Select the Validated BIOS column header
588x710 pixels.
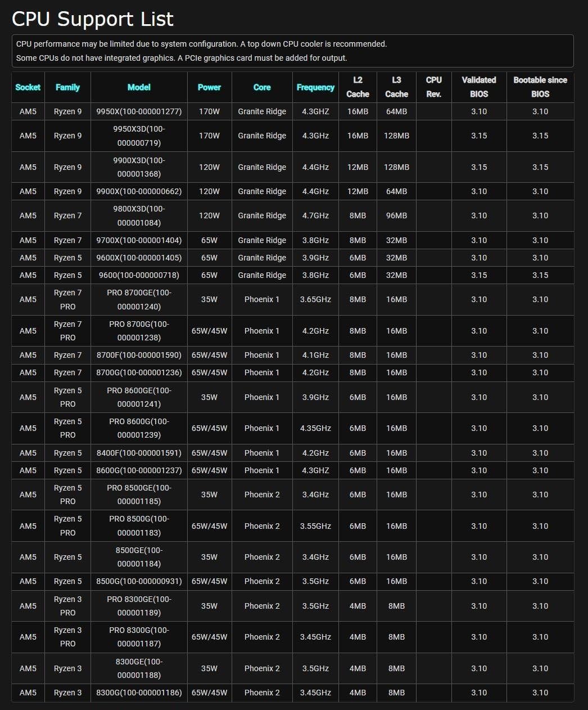[x=479, y=87]
